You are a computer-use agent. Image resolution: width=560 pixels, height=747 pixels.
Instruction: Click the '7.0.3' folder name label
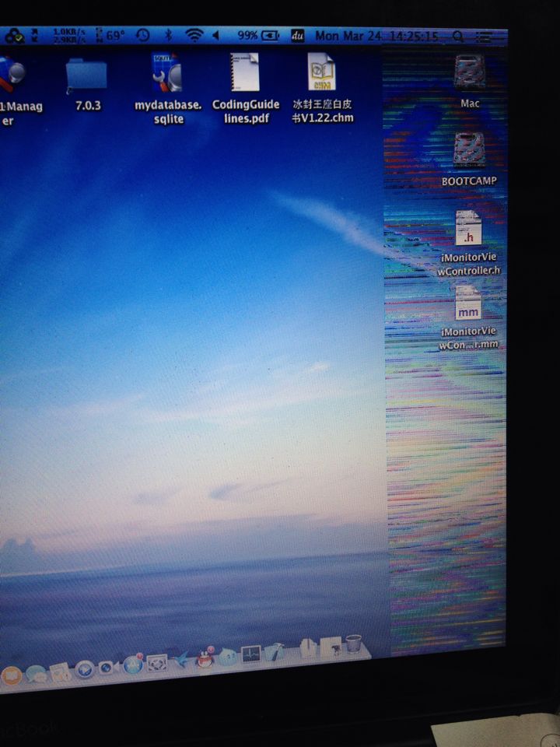click(88, 106)
